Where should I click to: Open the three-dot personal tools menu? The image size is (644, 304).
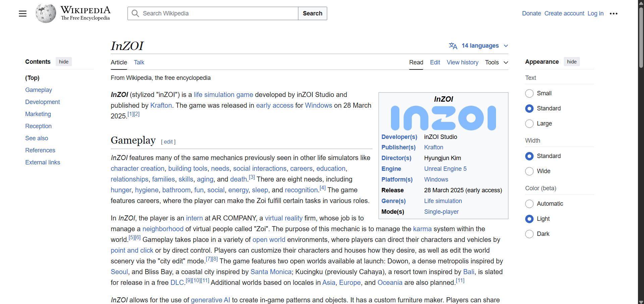(x=613, y=13)
